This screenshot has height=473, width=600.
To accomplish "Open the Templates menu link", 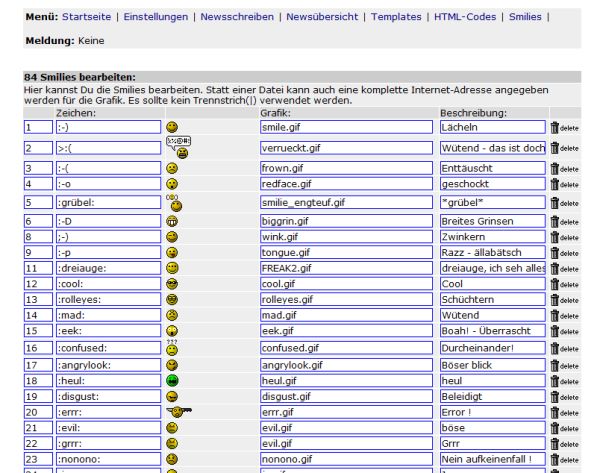I will (396, 17).
